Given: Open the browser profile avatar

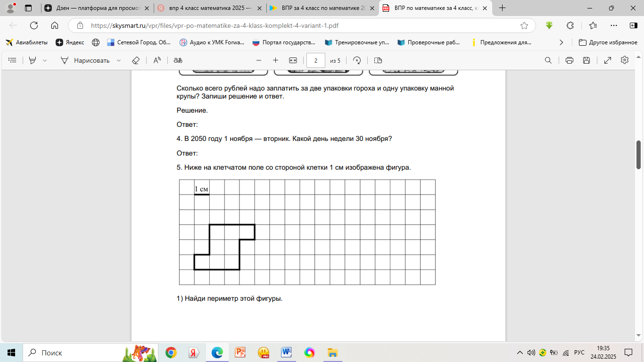Looking at the screenshot, I should 10,8.
